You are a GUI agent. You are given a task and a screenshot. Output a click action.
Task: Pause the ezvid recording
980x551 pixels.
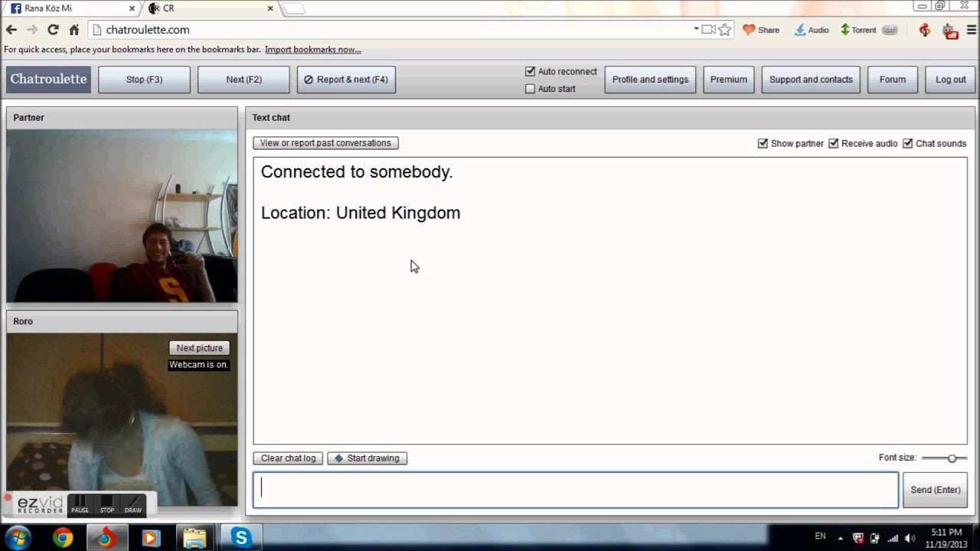point(80,505)
